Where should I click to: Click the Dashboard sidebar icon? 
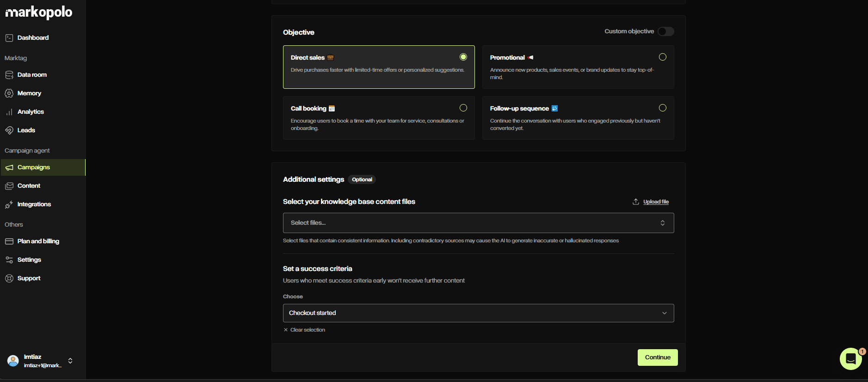[x=9, y=38]
